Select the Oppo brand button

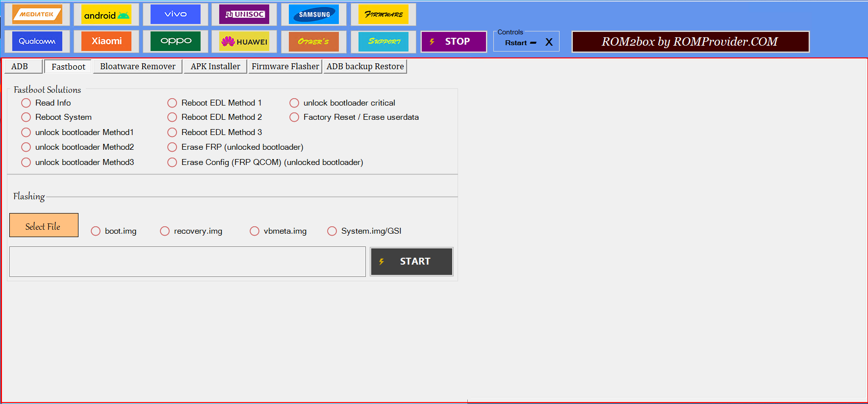(x=176, y=41)
